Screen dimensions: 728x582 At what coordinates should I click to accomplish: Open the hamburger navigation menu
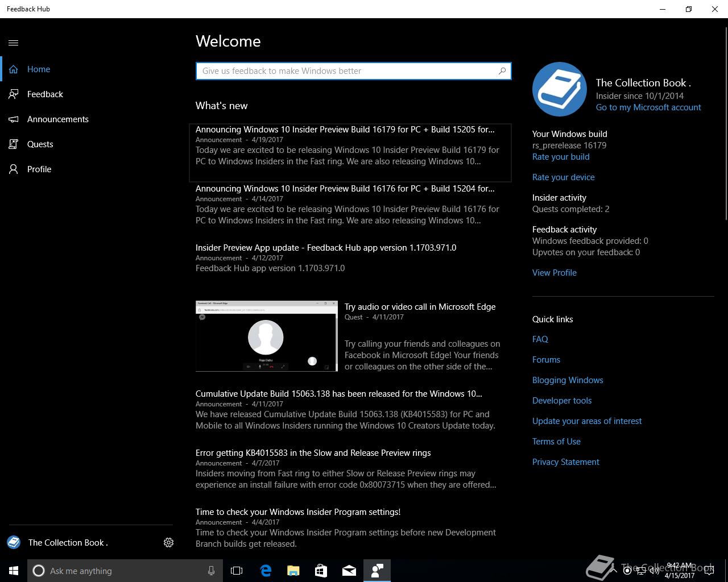point(14,43)
